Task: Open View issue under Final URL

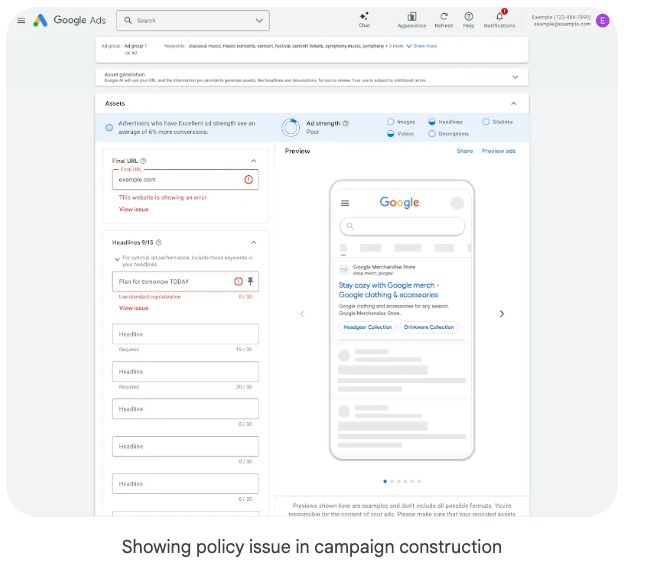Action: (x=134, y=209)
